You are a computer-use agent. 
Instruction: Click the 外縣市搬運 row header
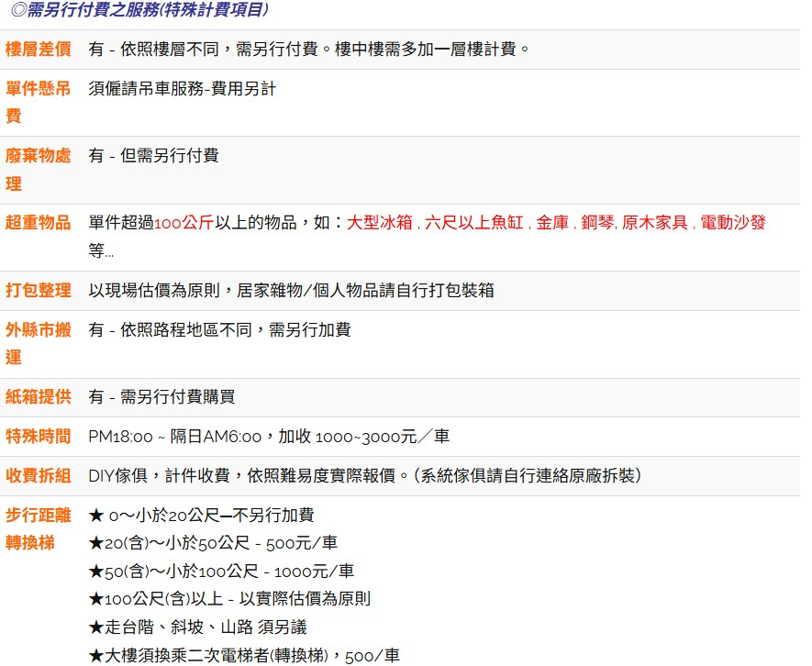(x=39, y=343)
